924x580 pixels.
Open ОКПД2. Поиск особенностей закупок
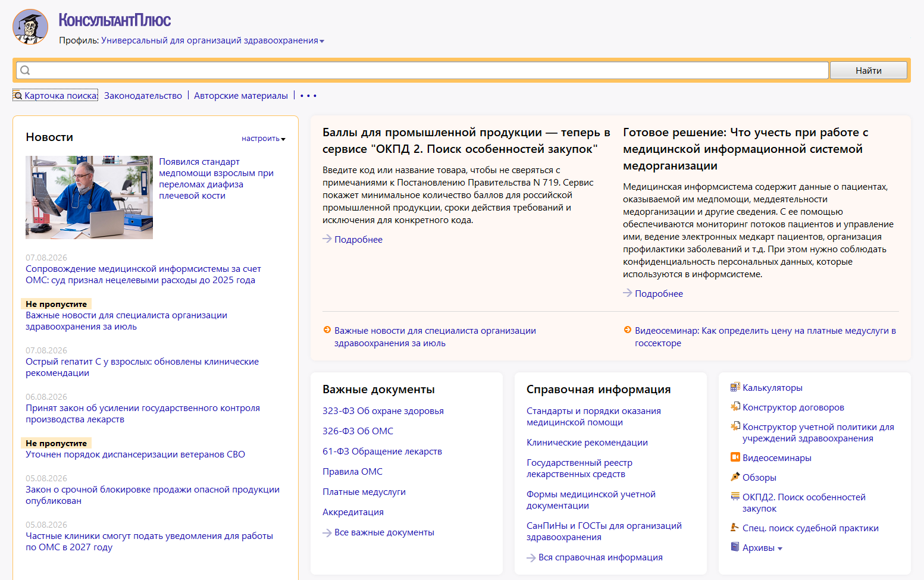(804, 503)
